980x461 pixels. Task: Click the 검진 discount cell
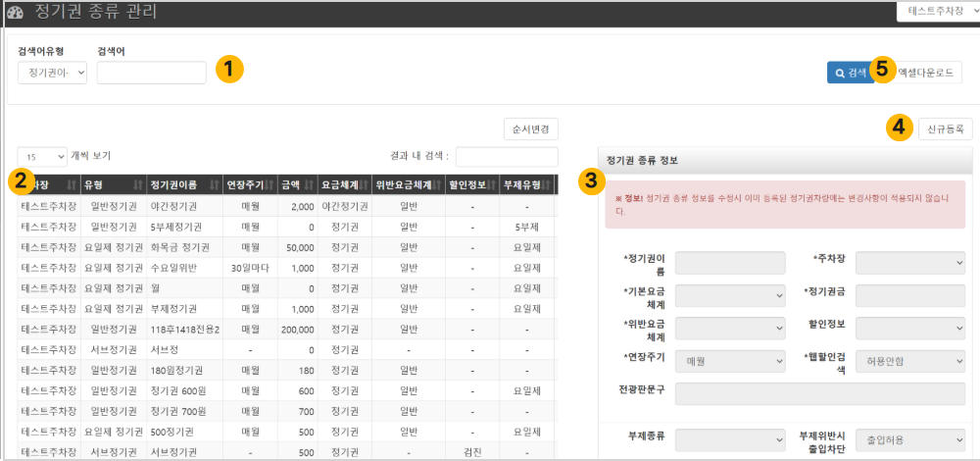click(472, 452)
